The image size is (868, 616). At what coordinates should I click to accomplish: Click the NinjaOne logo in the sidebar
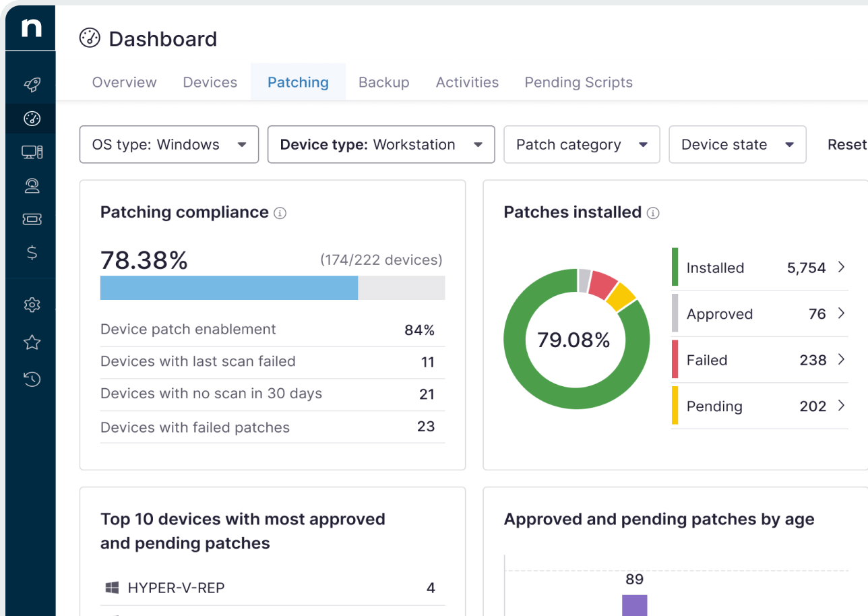click(x=32, y=28)
